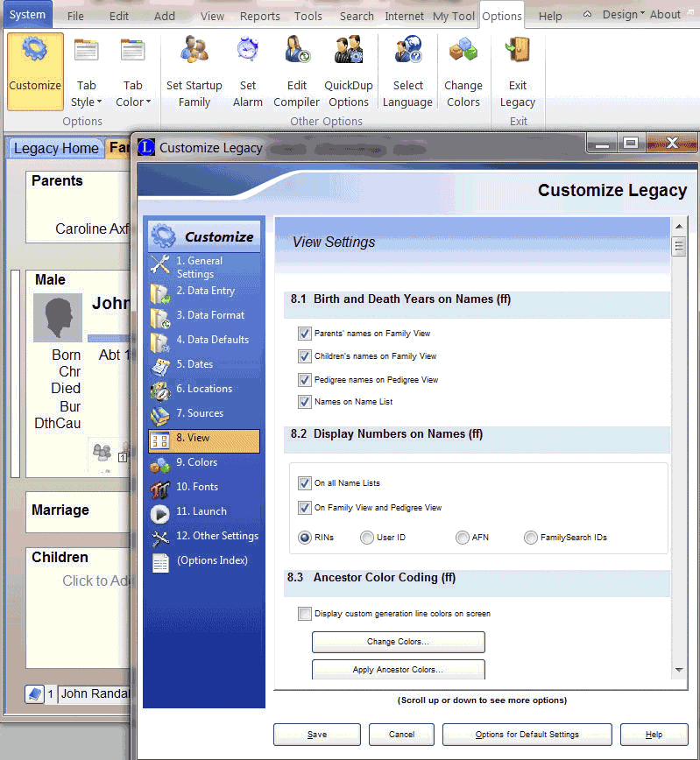Switch to the Legacy Home tab
The width and height of the screenshot is (700, 760).
56,148
